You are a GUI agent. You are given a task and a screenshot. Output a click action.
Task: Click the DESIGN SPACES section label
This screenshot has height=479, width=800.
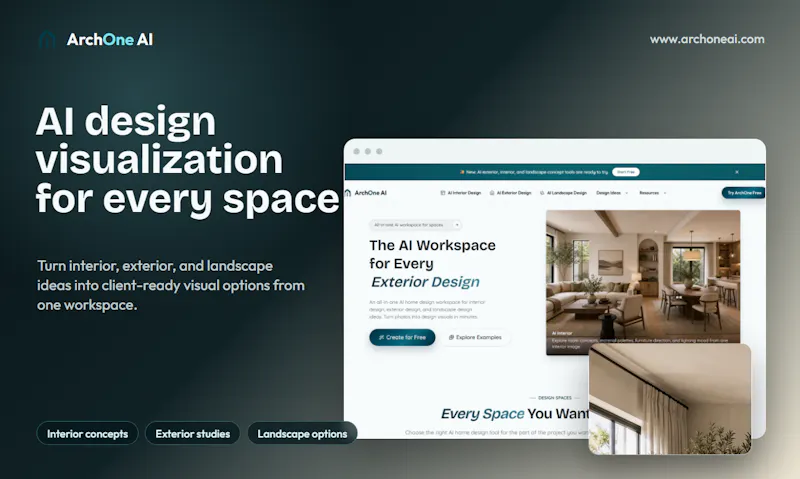coord(555,398)
